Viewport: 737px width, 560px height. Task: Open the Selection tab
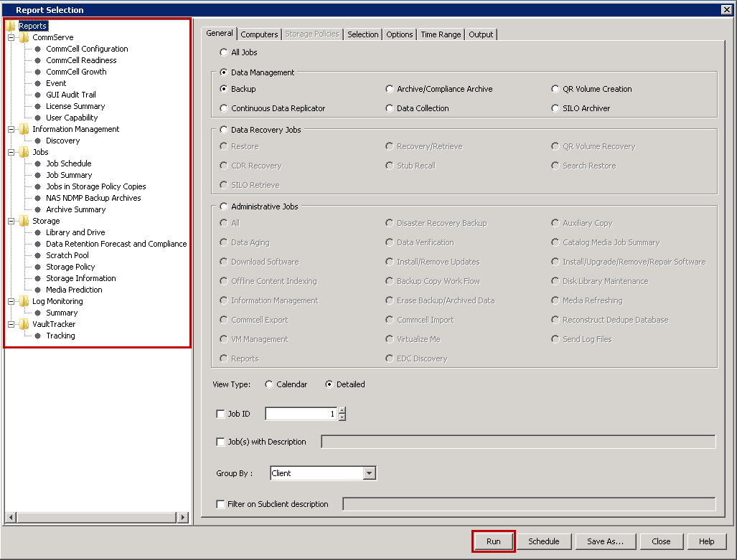click(x=362, y=34)
